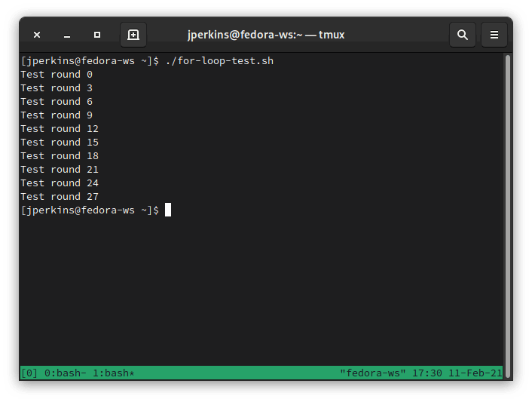Click the "fedora-ws" hostname in status bar
The image size is (532, 402).
pyautogui.click(x=373, y=373)
